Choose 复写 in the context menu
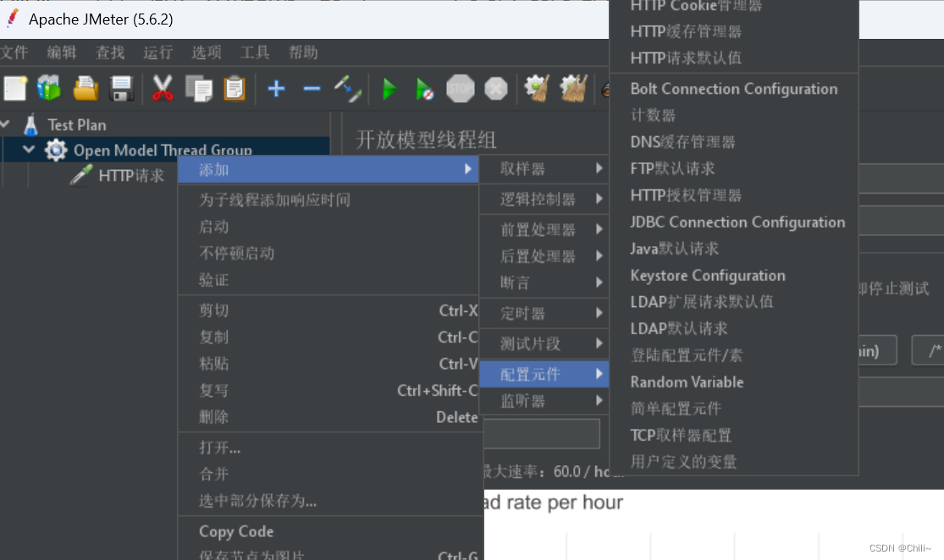 (328, 390)
